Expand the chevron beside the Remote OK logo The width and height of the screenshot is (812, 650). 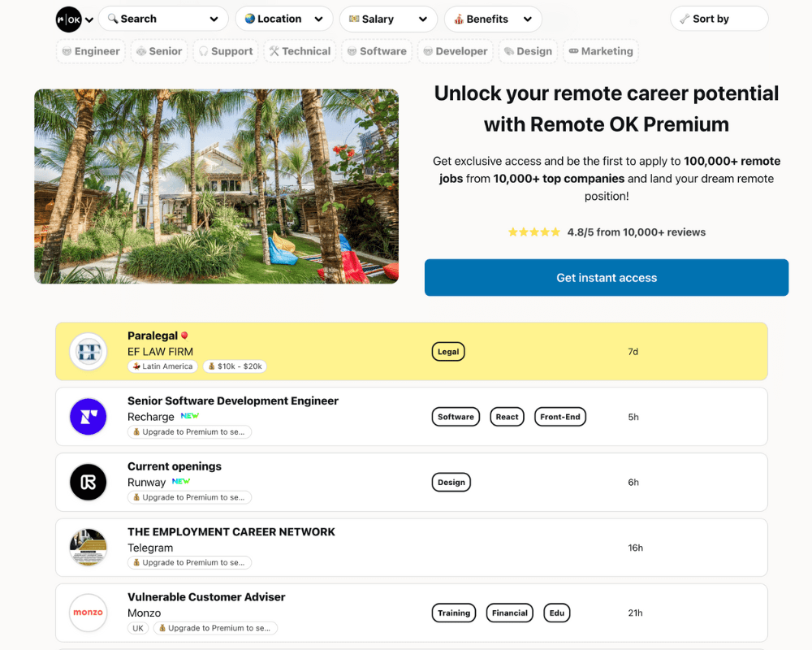click(89, 19)
